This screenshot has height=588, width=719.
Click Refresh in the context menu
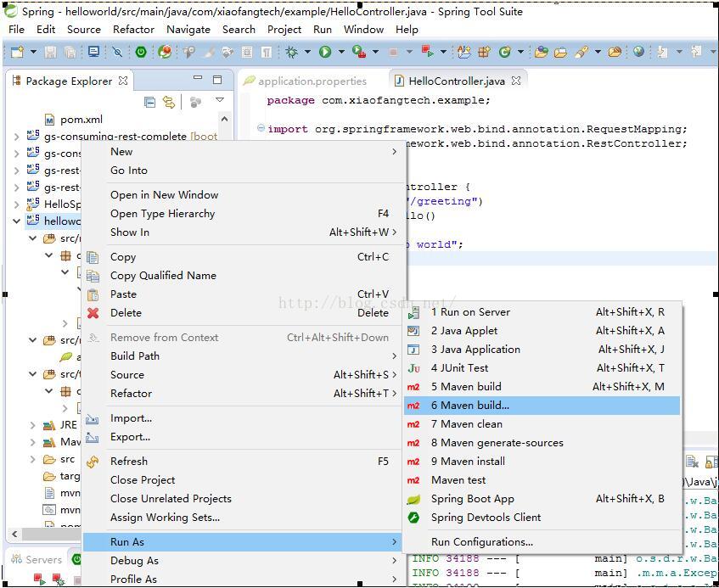[x=243, y=462]
